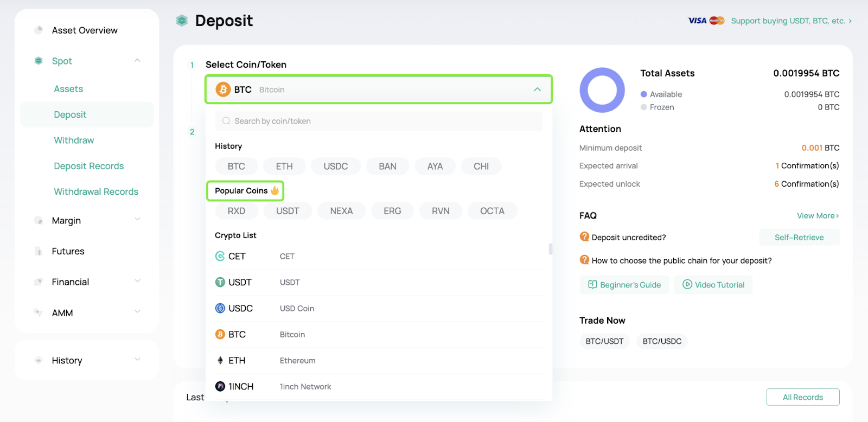Click the Margin sidebar icon

[39, 220]
